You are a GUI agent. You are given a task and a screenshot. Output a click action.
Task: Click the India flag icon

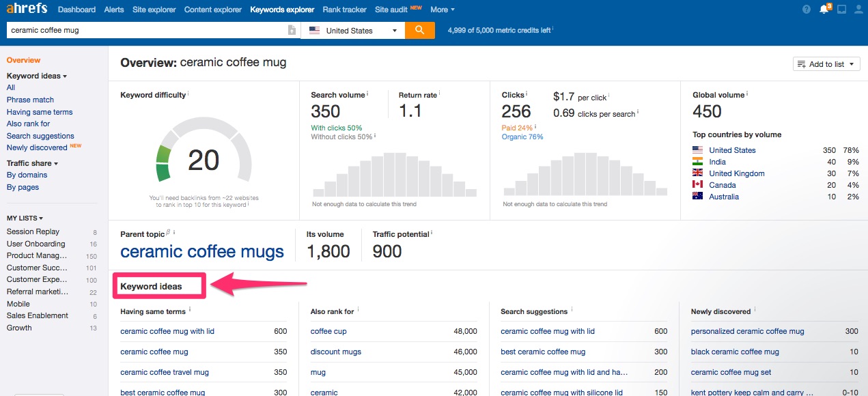coord(697,162)
